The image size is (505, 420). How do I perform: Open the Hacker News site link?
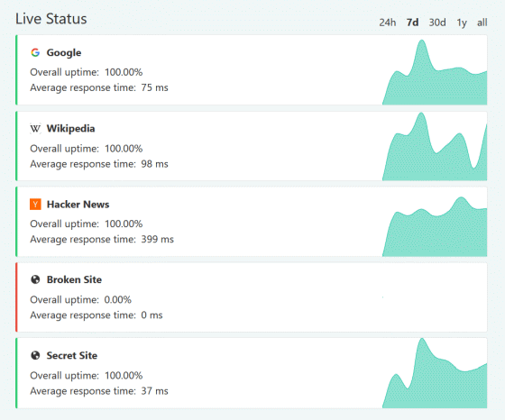[x=78, y=205]
